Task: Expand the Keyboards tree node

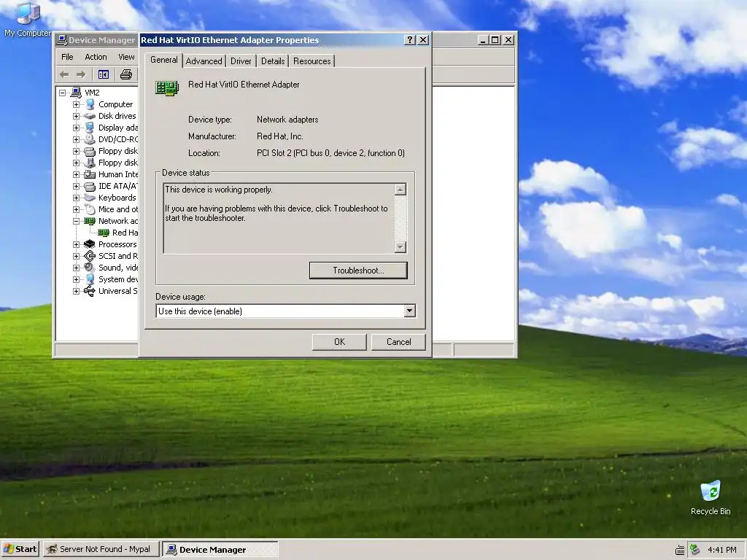Action: (76, 198)
